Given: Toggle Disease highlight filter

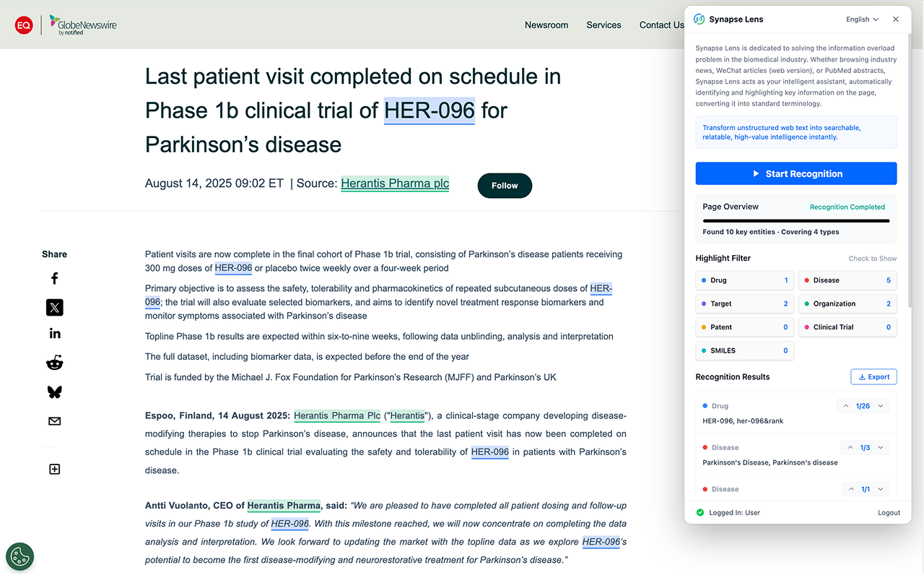Looking at the screenshot, I should [847, 280].
